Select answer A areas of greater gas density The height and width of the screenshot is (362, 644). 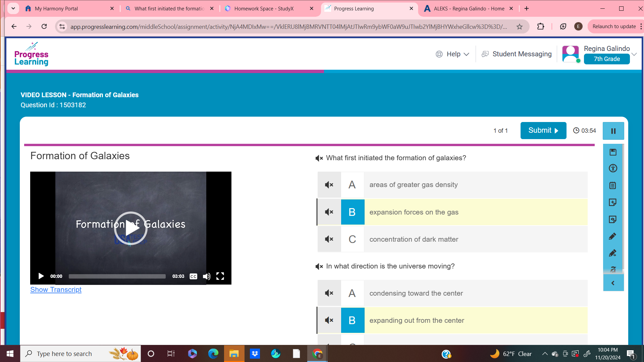[x=452, y=185]
